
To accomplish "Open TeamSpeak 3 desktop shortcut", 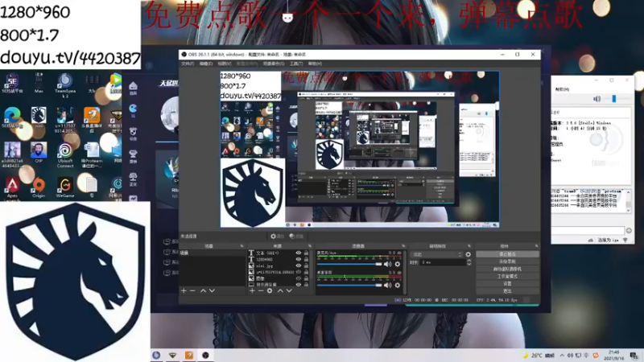I will [65, 85].
